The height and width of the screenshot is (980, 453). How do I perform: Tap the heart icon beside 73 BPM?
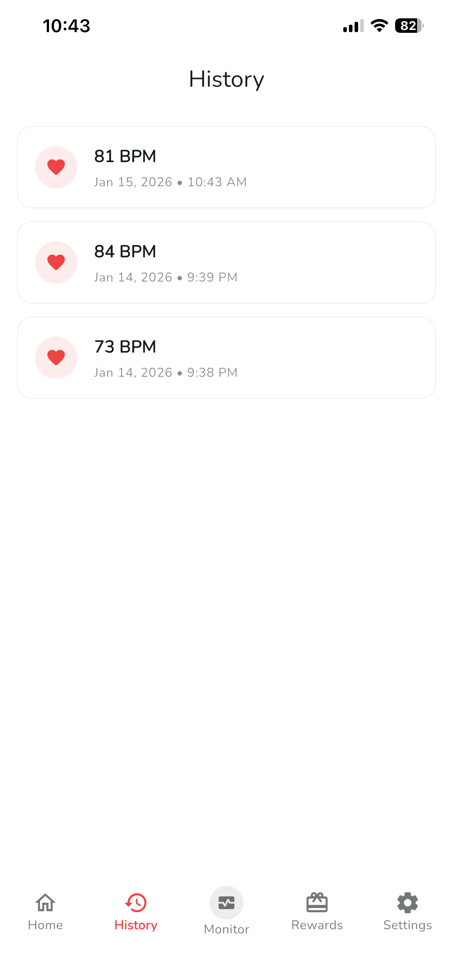[56, 357]
